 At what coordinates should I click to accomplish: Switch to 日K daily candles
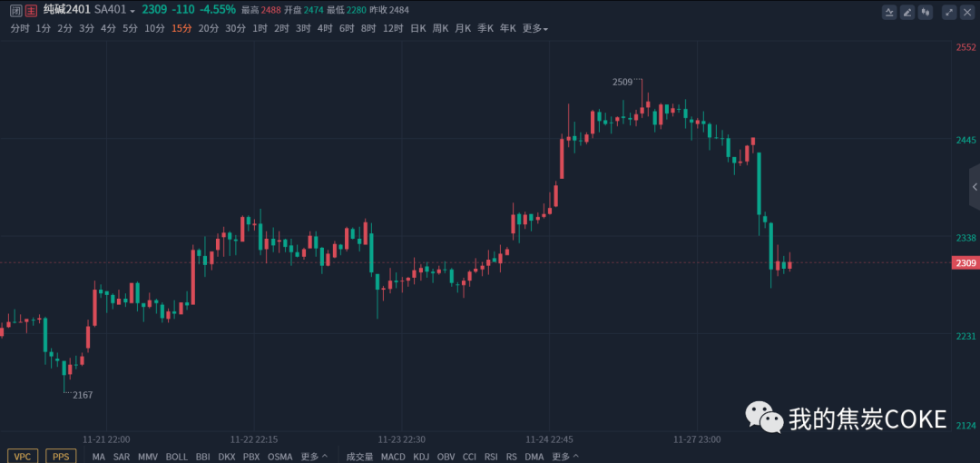[x=418, y=28]
